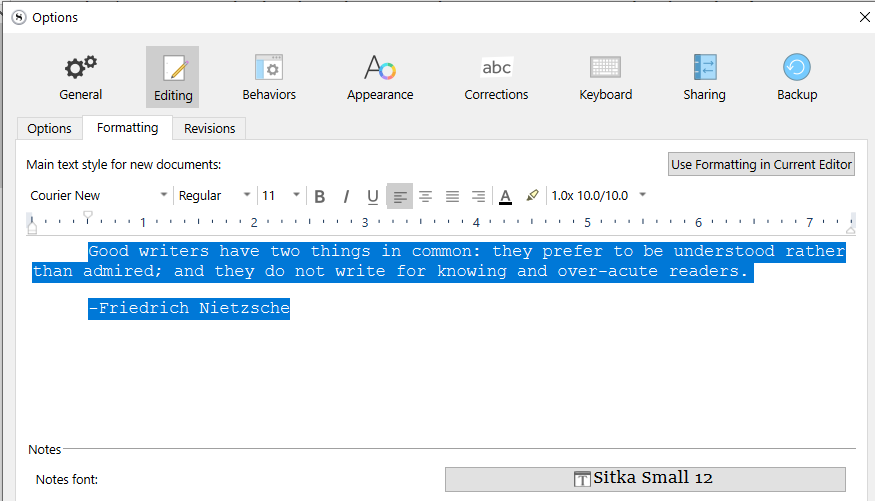Toggle underline formatting

(372, 196)
